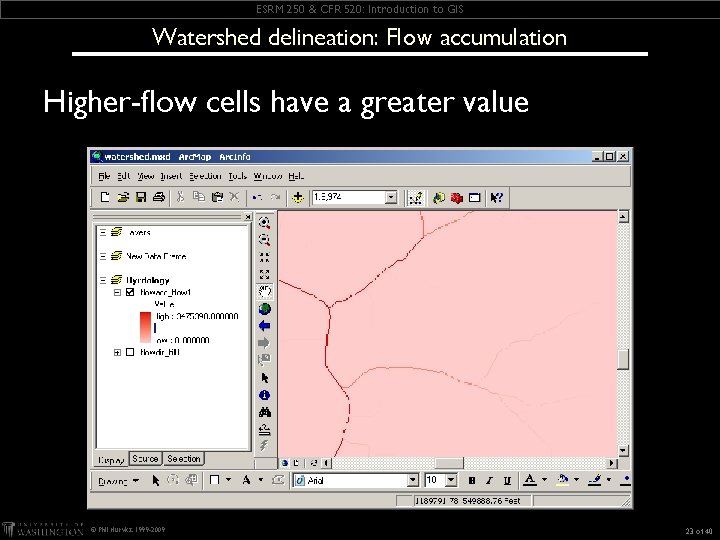Screen dimensions: 720x540
Task: Select the Zoom Out tool
Action: coord(264,239)
